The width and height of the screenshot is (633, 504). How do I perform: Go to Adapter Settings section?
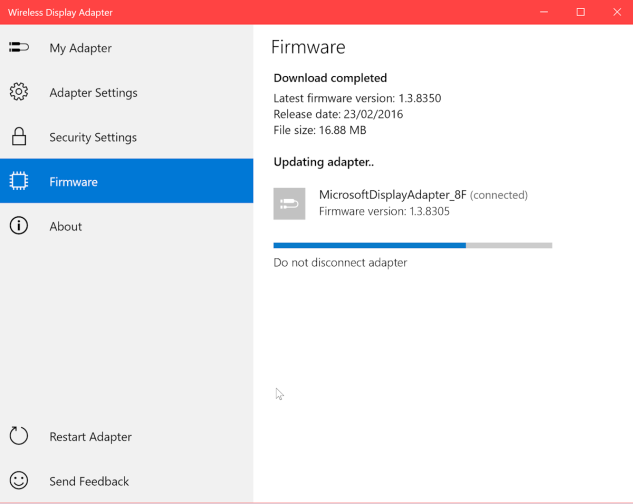tap(93, 93)
